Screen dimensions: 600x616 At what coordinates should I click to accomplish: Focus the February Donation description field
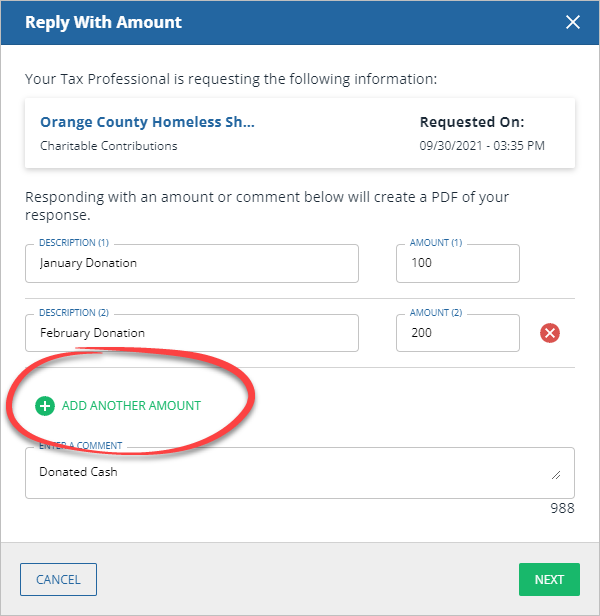pyautogui.click(x=191, y=334)
